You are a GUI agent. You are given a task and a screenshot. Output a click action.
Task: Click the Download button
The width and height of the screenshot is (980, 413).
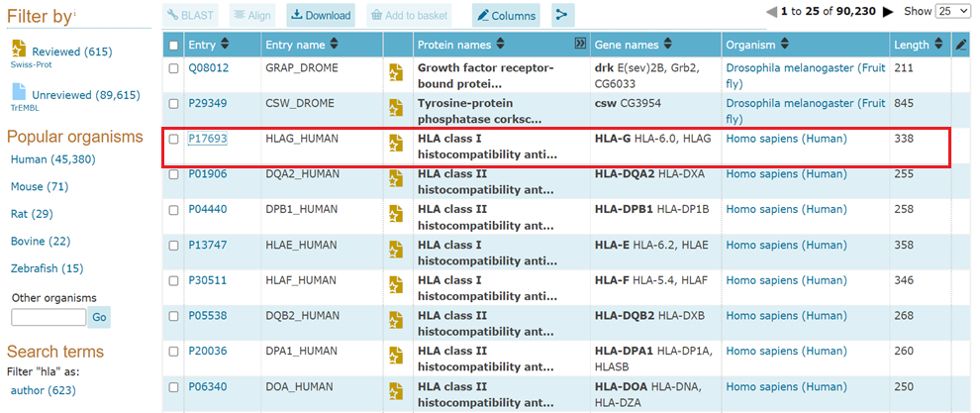coord(322,15)
